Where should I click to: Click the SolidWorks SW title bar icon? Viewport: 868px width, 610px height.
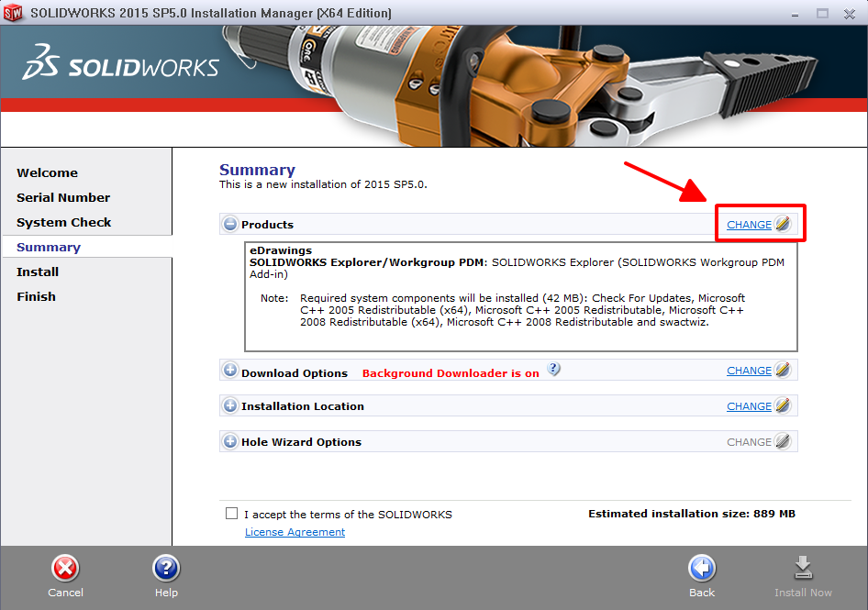[x=13, y=12]
